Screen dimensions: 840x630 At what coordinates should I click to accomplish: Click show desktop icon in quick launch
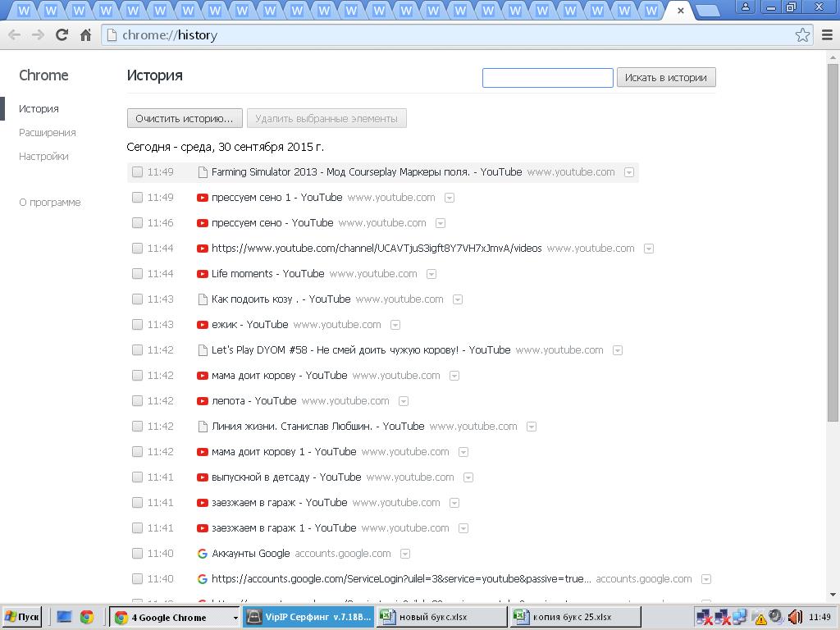pyautogui.click(x=64, y=617)
